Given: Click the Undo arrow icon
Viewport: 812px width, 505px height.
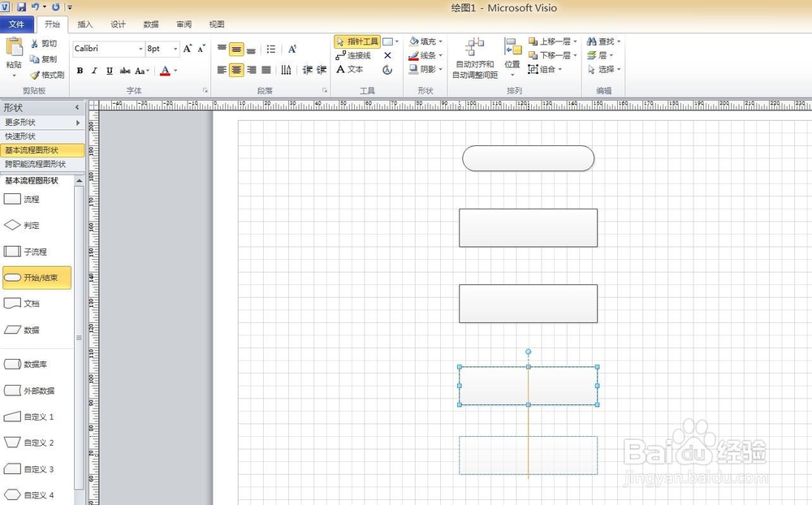Looking at the screenshot, I should 35,7.
